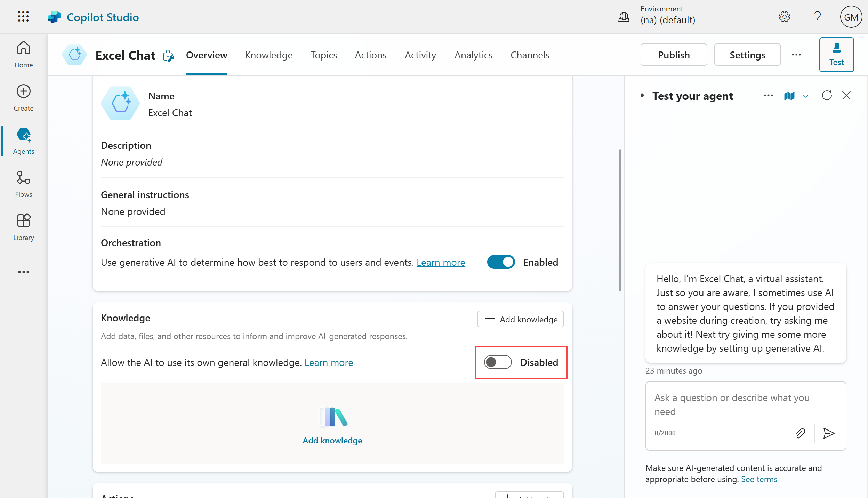Image resolution: width=868 pixels, height=498 pixels.
Task: Switch to the Topics tab
Action: pos(323,55)
